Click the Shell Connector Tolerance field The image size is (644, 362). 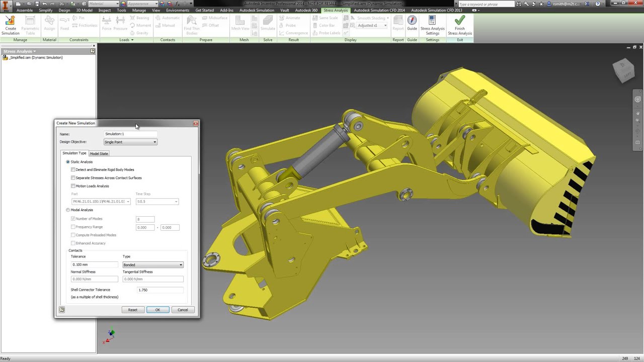160,290
